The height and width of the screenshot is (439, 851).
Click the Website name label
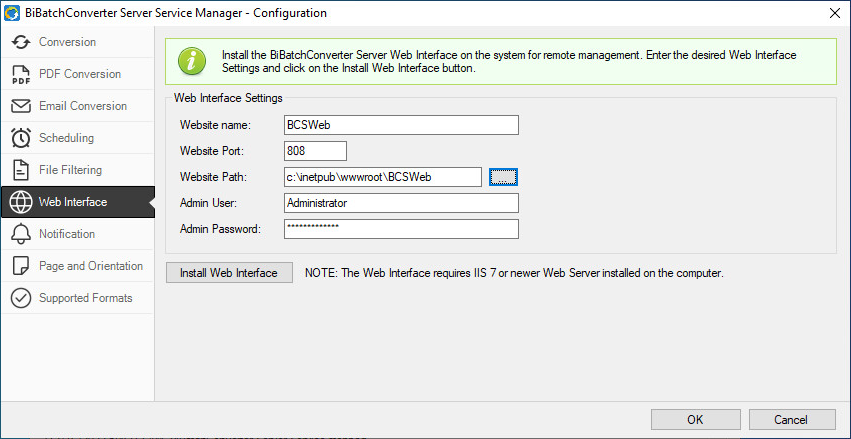point(215,125)
